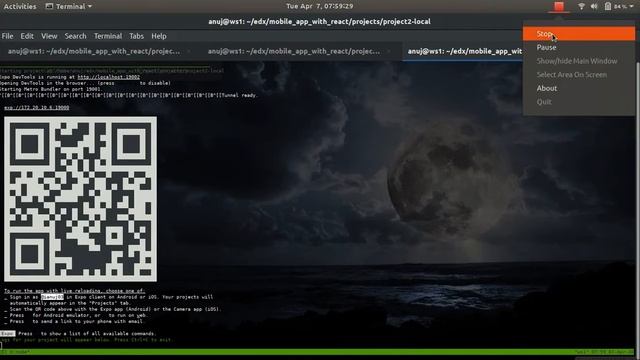Click the green tmux status bar

tap(318, 352)
